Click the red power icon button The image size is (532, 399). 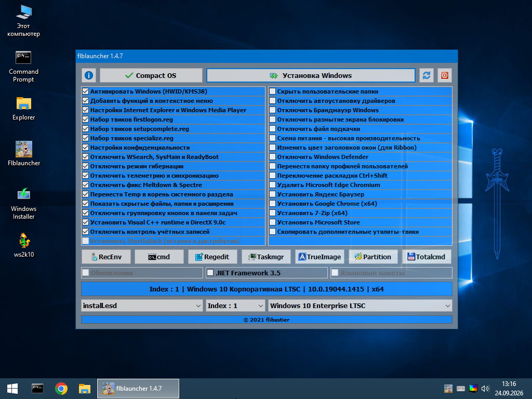[445, 75]
